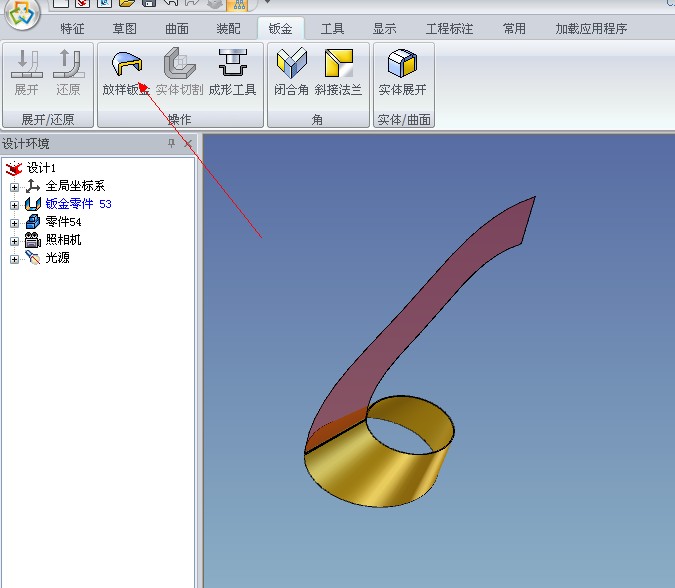Viewport: 675px width, 588px height.
Task: Switch to the 装配 ribbon tab
Action: coord(229,28)
